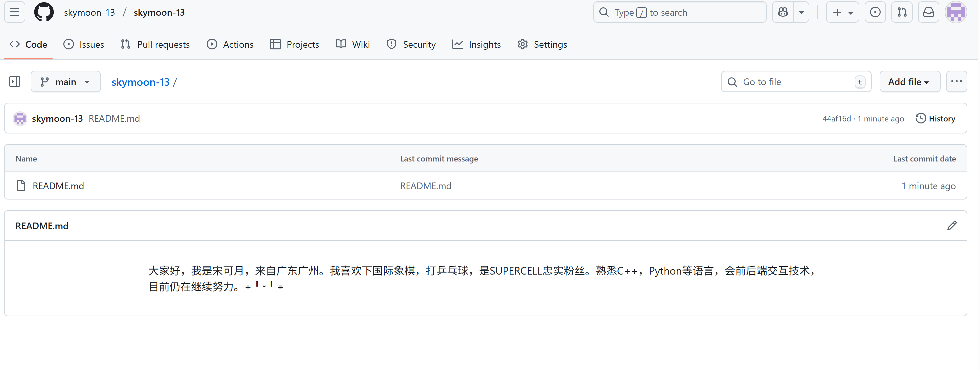Viewport: 980px width, 371px height.
Task: Edit README with the pencil icon
Action: click(x=951, y=226)
